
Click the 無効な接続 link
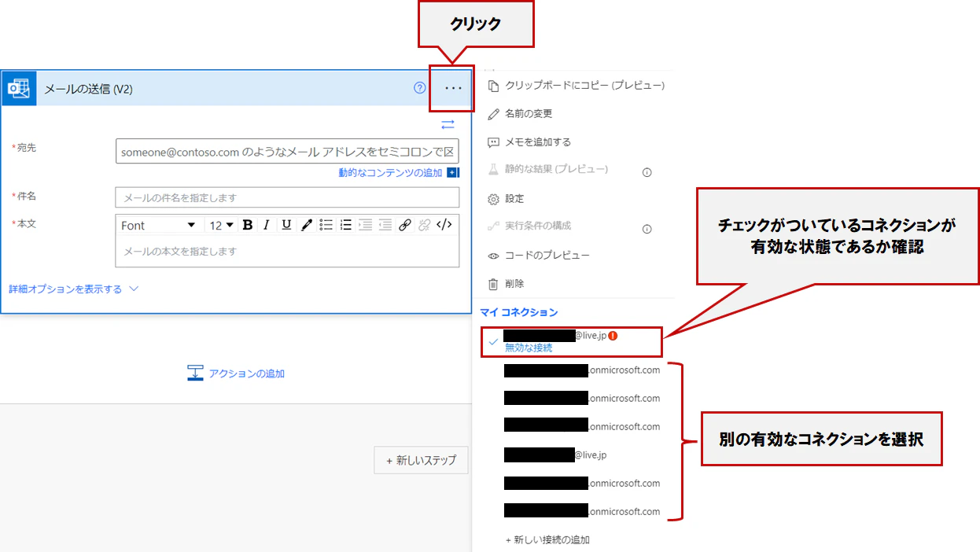click(x=529, y=348)
